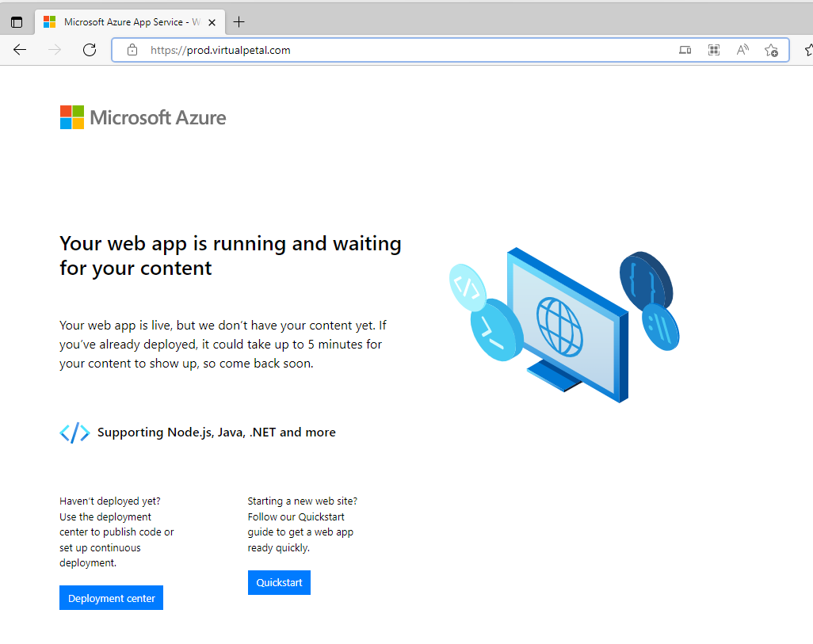Close the Microsoft Azure App Service tab
Viewport: 813px width, 644px height.
click(x=212, y=22)
